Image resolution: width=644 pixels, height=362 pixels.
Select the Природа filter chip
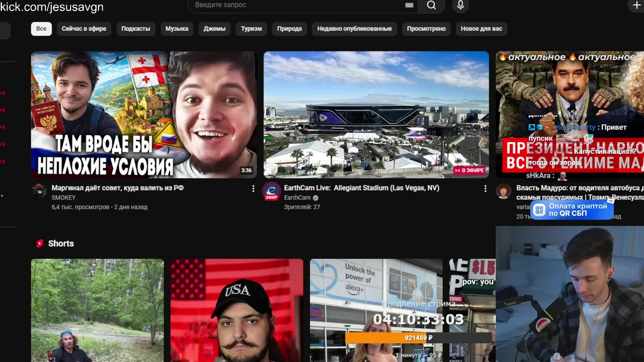click(x=289, y=29)
